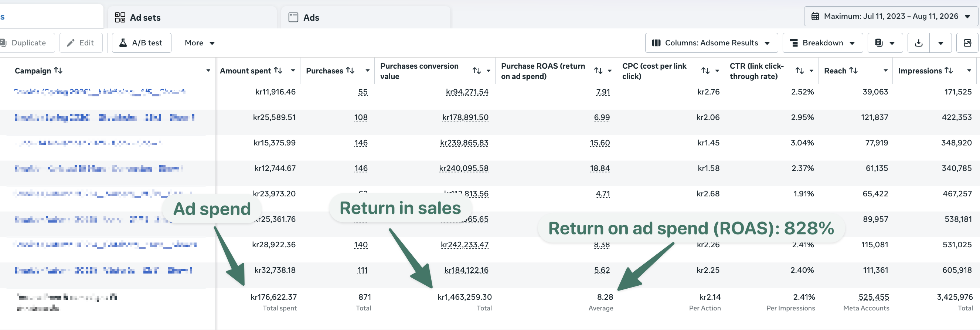Open Purchases column options caret
This screenshot has height=330, width=980.
(x=367, y=71)
